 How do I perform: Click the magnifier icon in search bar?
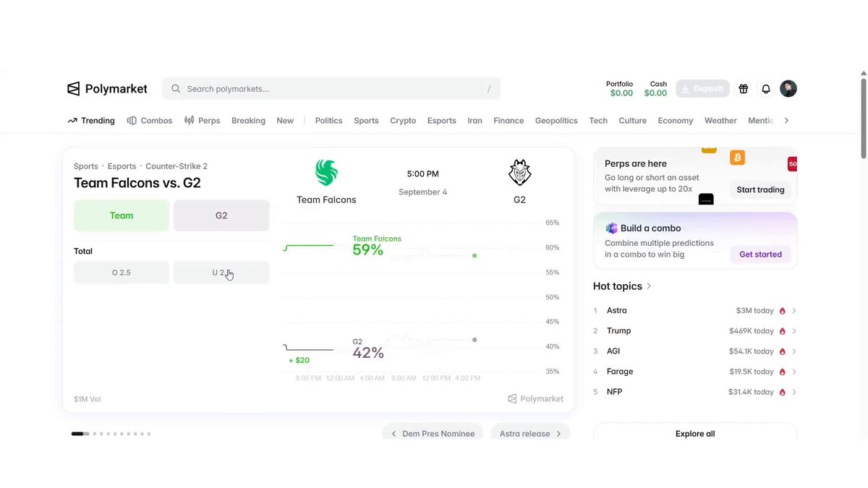tap(176, 89)
